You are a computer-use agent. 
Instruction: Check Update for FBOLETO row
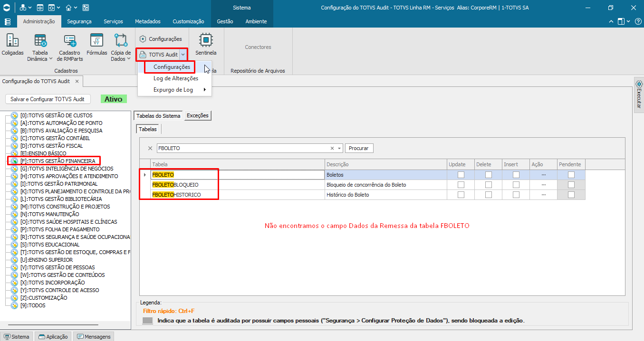click(461, 175)
